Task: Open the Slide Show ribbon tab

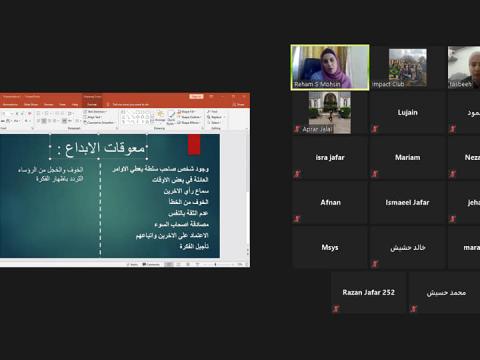Action: click(x=31, y=105)
